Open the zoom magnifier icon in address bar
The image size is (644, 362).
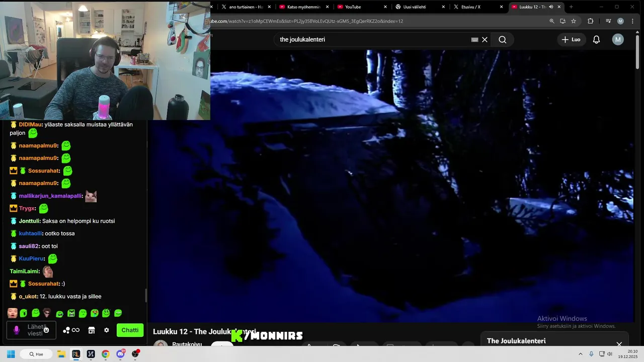point(552,21)
